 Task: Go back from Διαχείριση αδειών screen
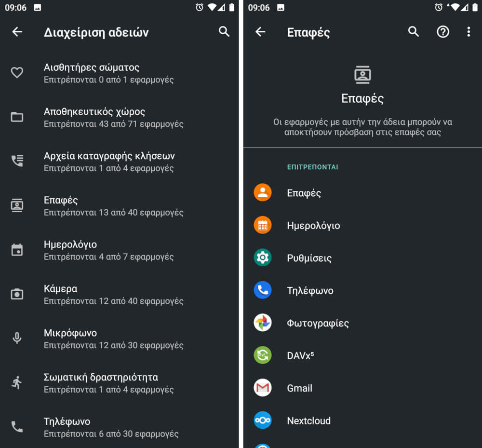click(x=17, y=32)
